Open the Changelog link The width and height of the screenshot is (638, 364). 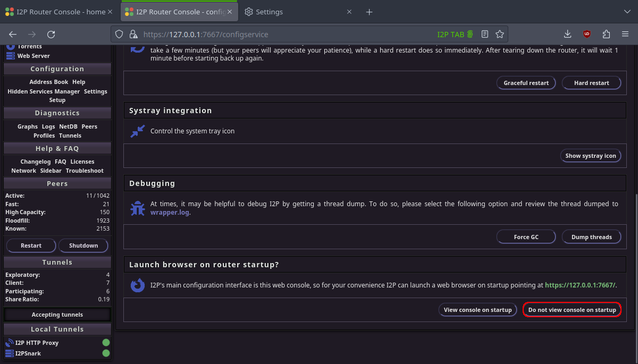click(x=36, y=162)
